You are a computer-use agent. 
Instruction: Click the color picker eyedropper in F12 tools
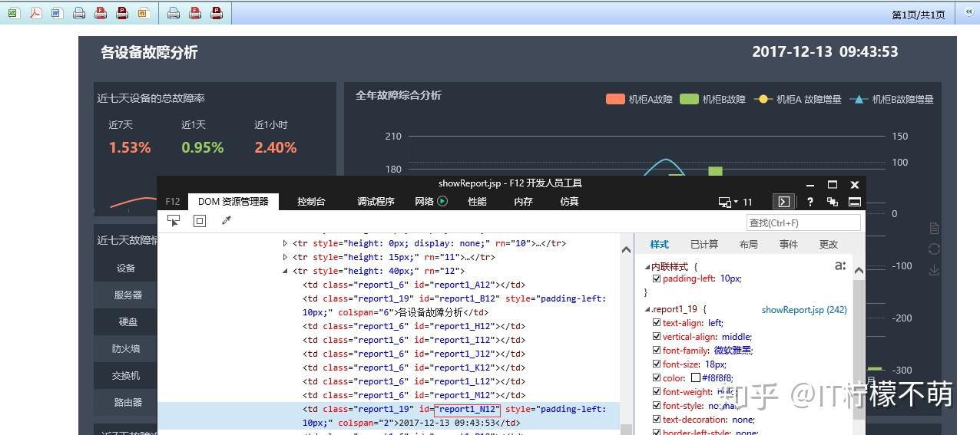[226, 221]
